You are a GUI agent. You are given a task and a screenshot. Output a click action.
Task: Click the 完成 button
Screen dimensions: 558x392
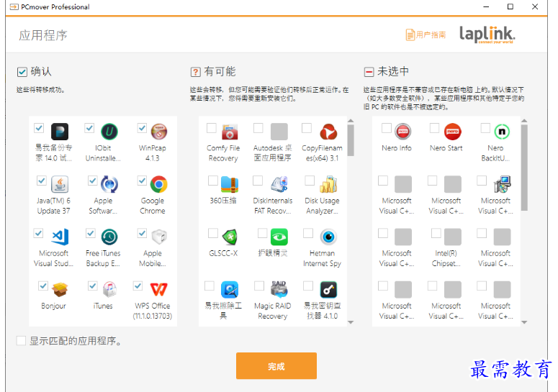click(276, 365)
